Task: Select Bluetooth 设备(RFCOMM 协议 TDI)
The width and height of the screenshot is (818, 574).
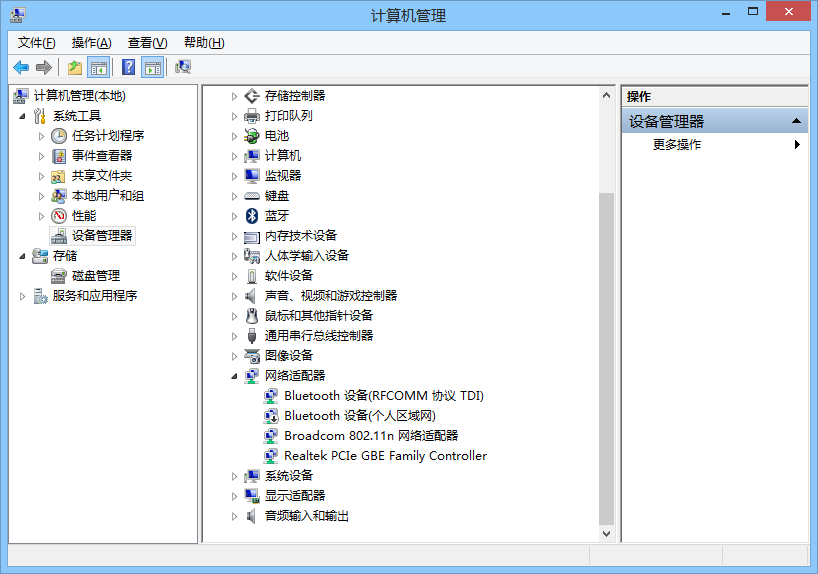Action: [x=383, y=396]
